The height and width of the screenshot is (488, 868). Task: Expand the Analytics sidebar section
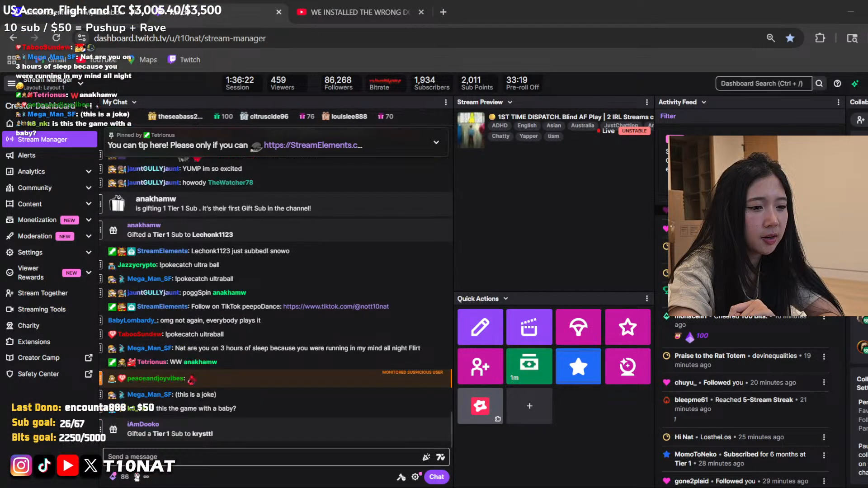(x=89, y=172)
